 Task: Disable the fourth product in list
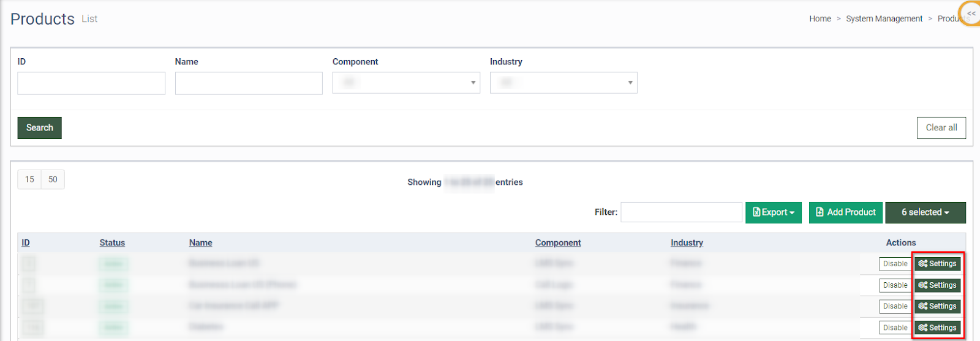point(895,328)
